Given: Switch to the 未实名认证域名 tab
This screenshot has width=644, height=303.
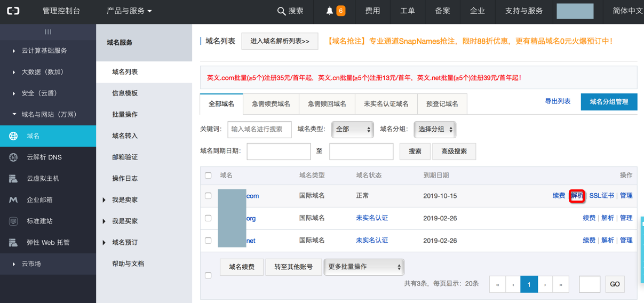Looking at the screenshot, I should click(386, 104).
